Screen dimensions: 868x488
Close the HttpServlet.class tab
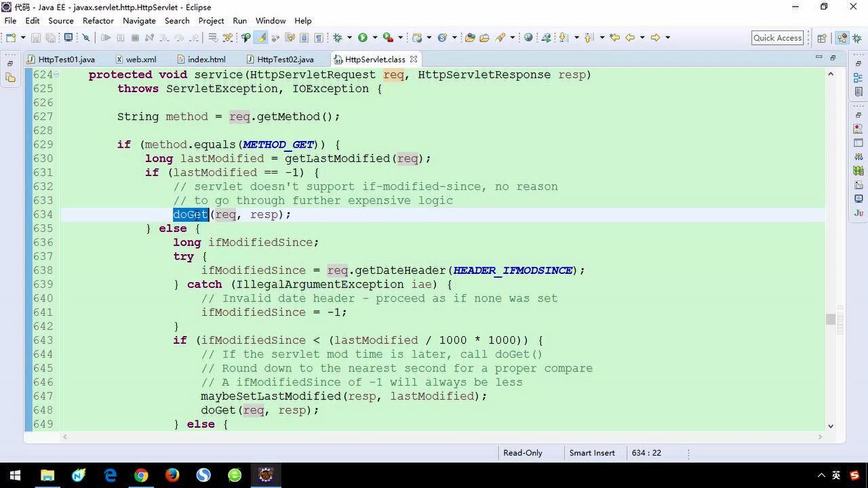click(x=413, y=59)
